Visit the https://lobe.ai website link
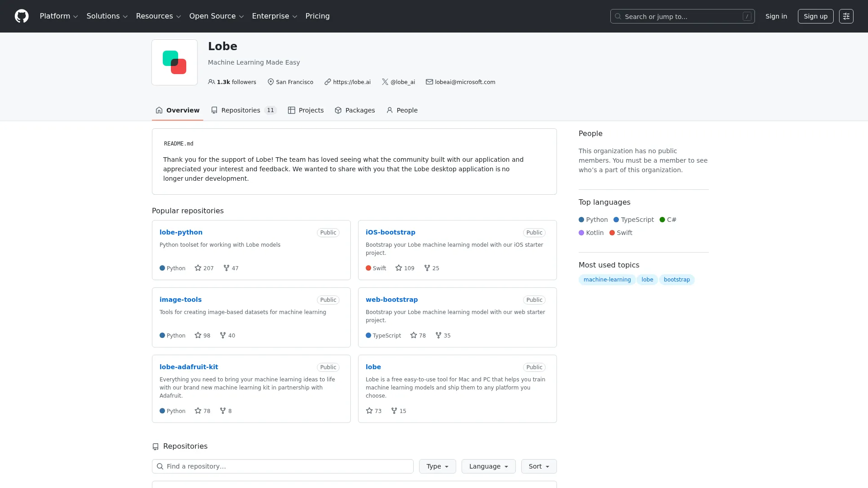Viewport: 868px width, 488px height. [x=352, y=82]
